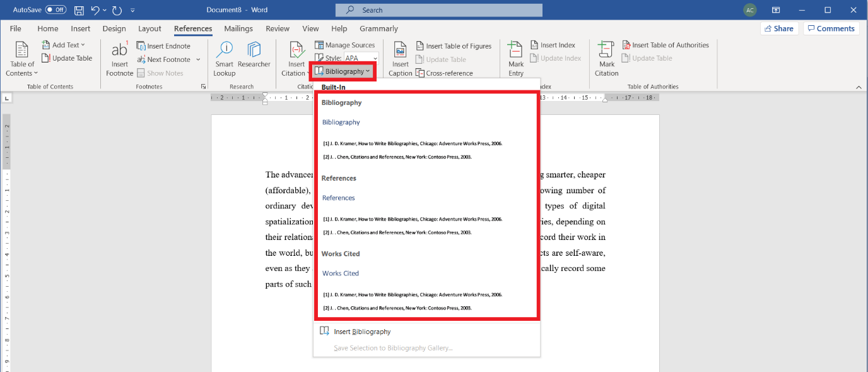Expand the Add Text dropdown

click(x=65, y=44)
